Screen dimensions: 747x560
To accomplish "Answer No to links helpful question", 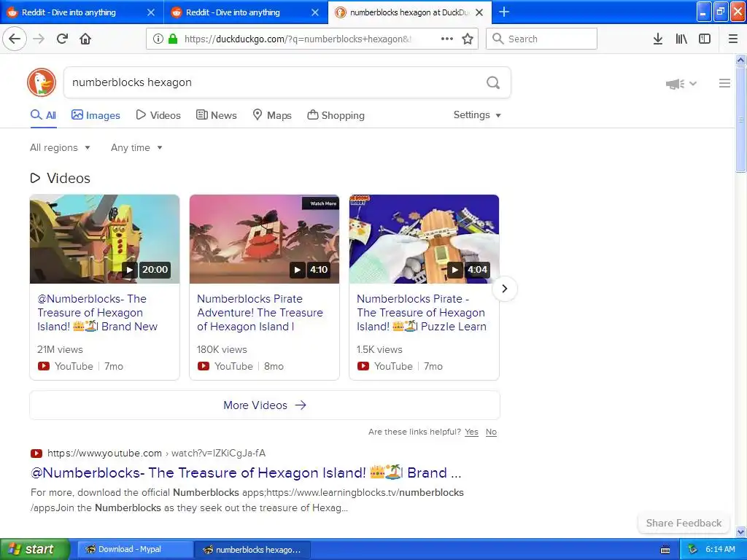I will [x=491, y=432].
